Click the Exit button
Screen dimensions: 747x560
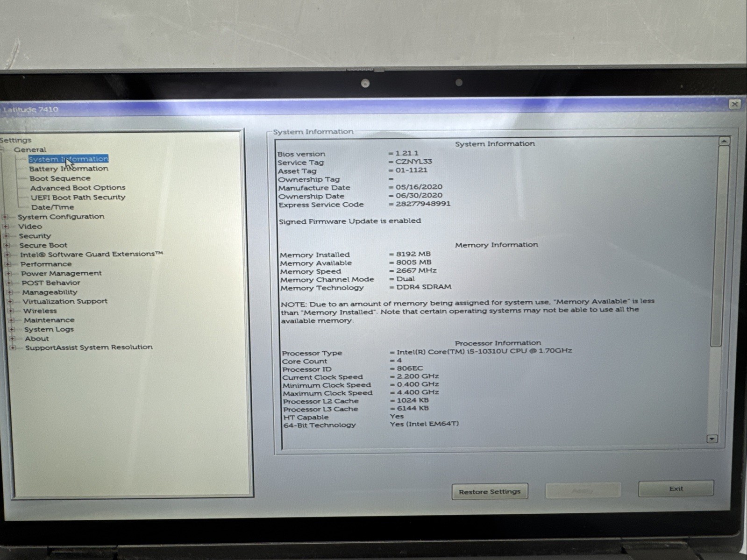pyautogui.click(x=676, y=489)
